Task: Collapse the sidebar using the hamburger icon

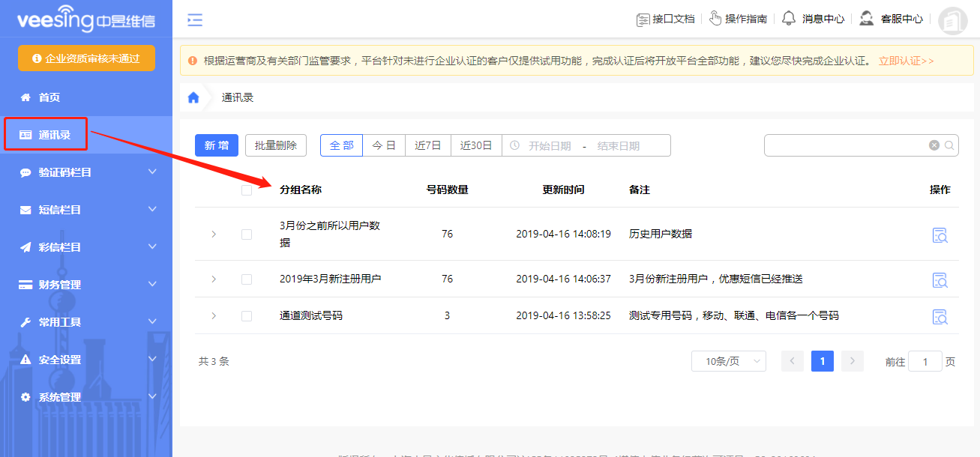Action: pos(194,20)
